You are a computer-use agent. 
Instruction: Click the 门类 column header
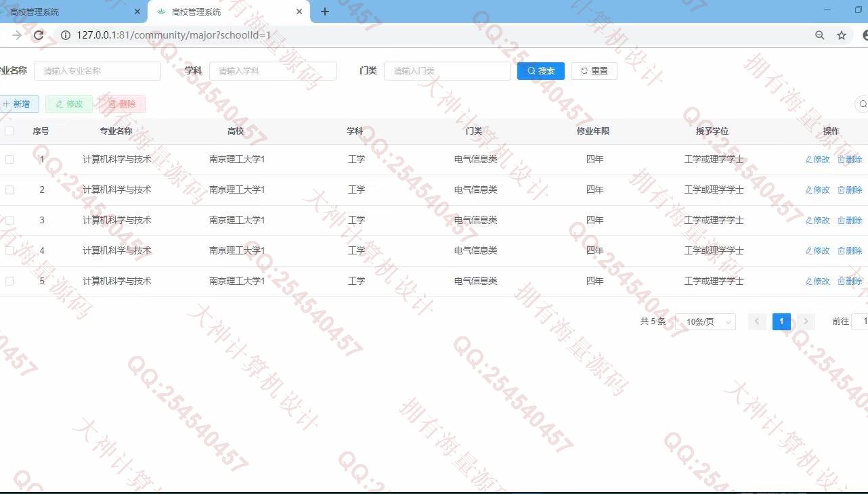pos(474,131)
